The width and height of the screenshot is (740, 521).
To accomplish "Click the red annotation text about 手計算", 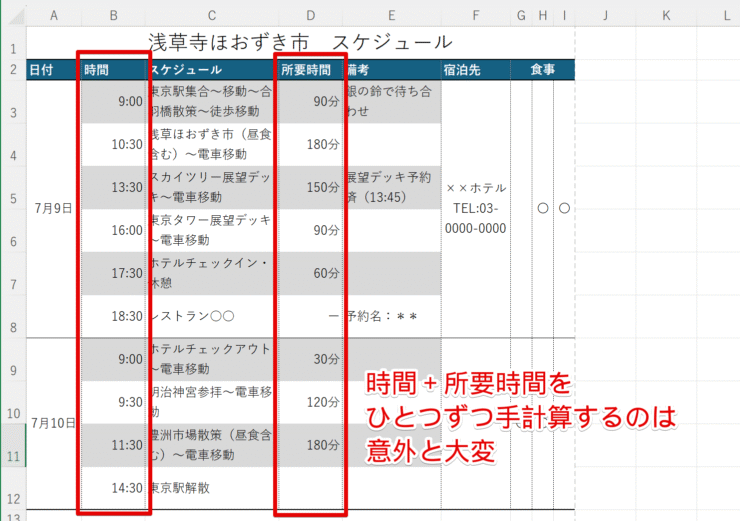I will [x=522, y=412].
